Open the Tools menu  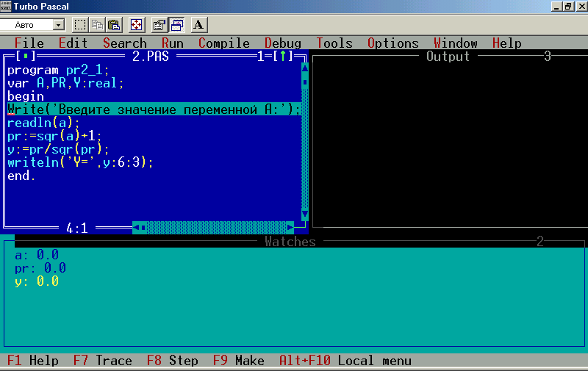pos(334,43)
